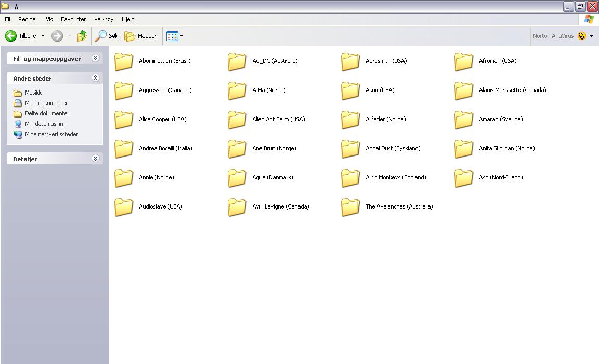This screenshot has height=364, width=599.
Task: Click the green Tilbake back arrow
Action: click(x=11, y=36)
